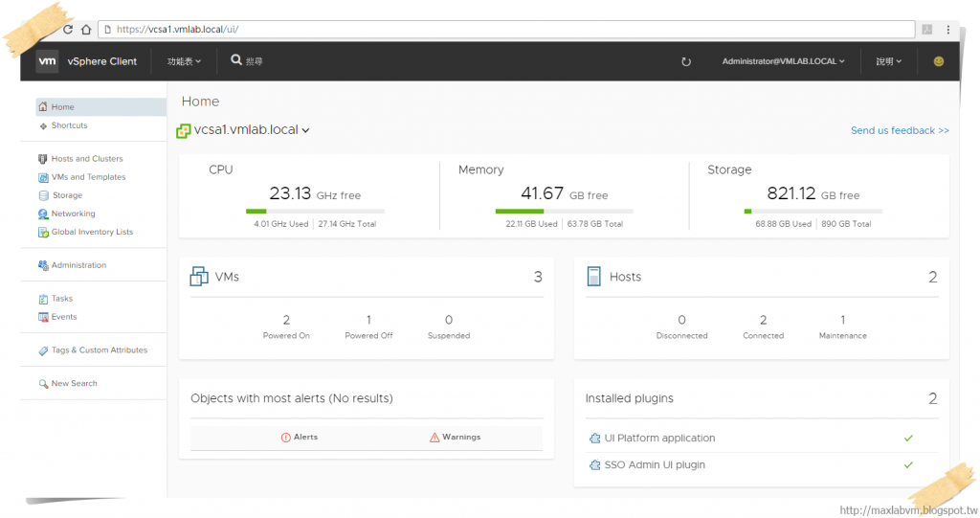Viewport: 980px width, 518px height.
Task: Click the Hosts and Clusters icon
Action: click(43, 159)
